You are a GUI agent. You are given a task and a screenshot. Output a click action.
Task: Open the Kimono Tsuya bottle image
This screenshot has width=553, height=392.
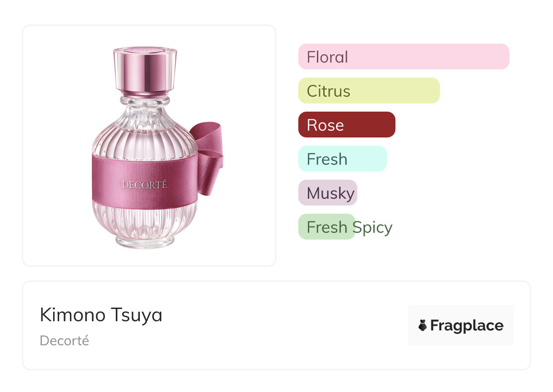[157, 147]
